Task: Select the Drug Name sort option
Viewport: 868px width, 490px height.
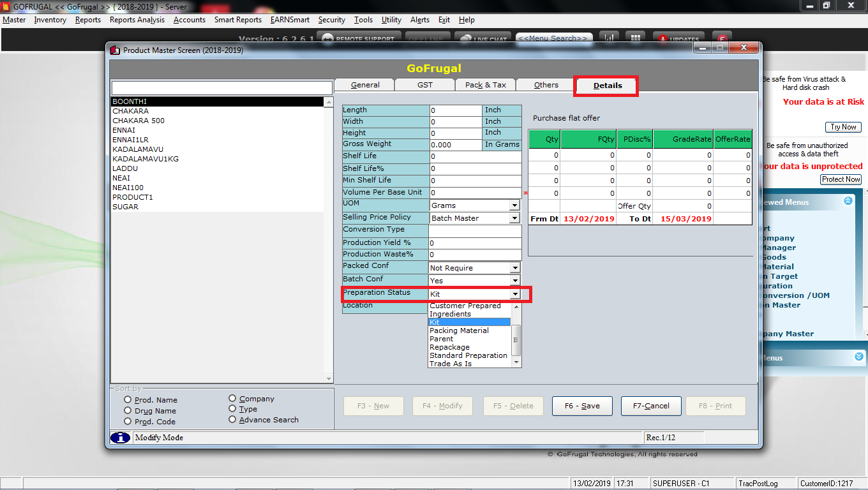Action: point(128,411)
